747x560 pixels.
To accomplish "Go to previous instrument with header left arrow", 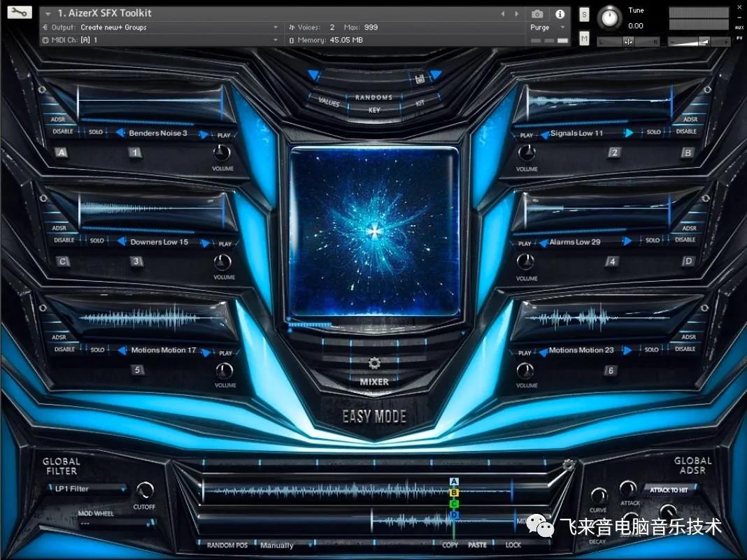I will 503,14.
